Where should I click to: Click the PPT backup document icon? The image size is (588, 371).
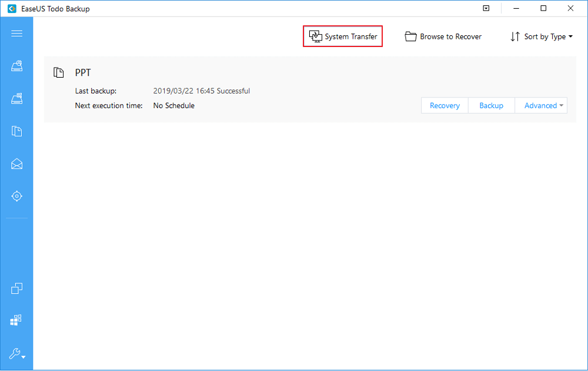point(59,72)
